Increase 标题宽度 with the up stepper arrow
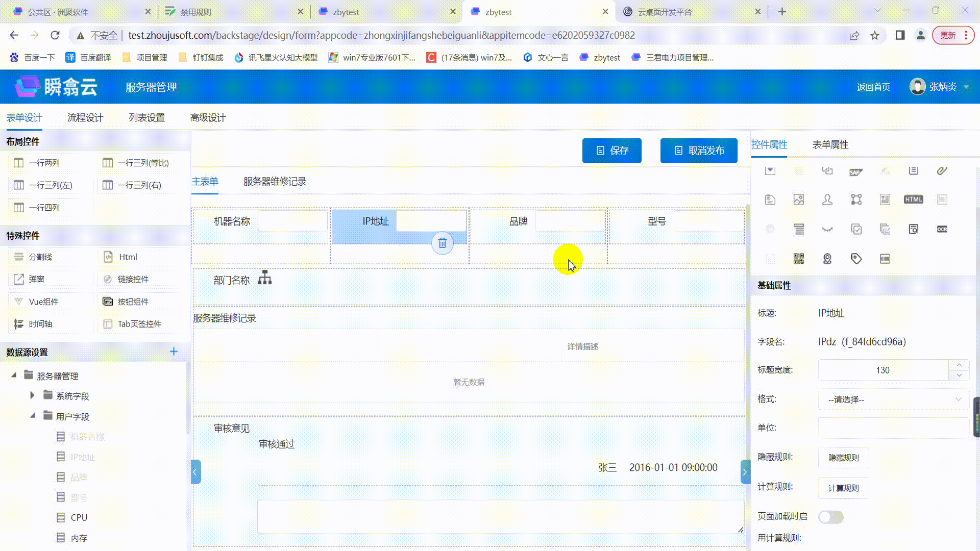The height and width of the screenshot is (551, 980). point(959,365)
